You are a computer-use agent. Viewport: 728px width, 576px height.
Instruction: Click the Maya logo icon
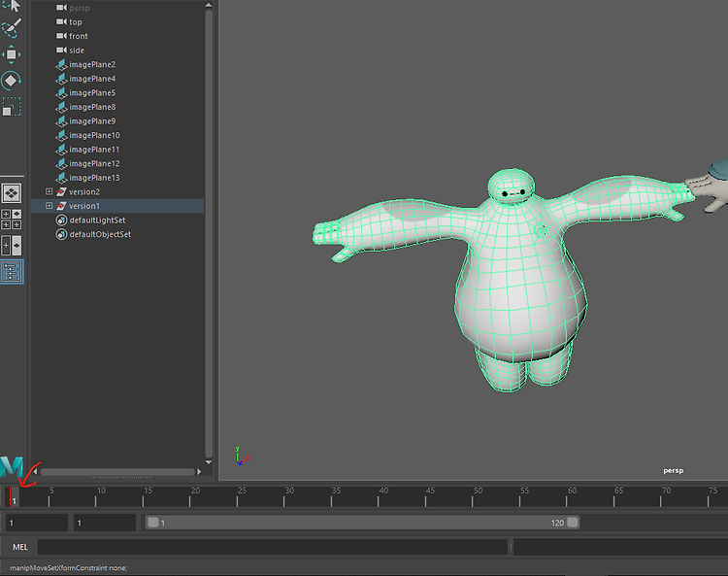click(x=12, y=467)
